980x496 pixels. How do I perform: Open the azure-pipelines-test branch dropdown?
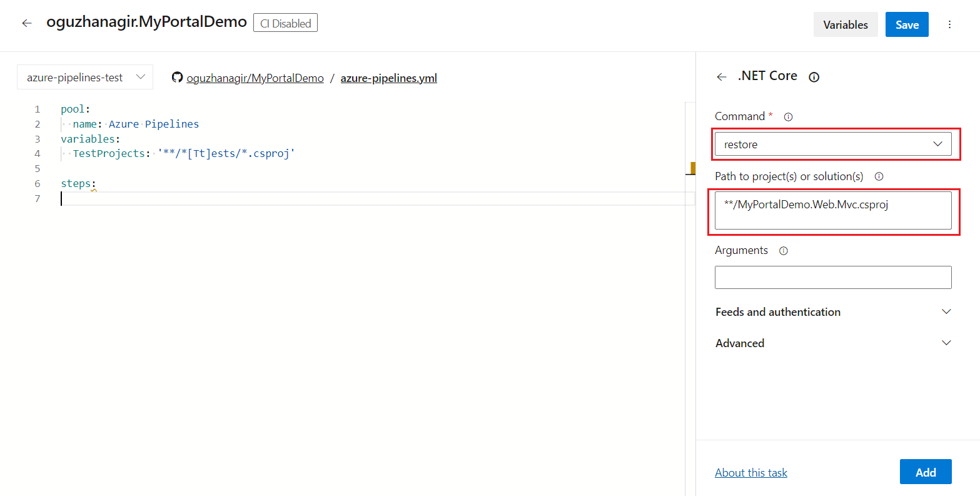pos(85,78)
